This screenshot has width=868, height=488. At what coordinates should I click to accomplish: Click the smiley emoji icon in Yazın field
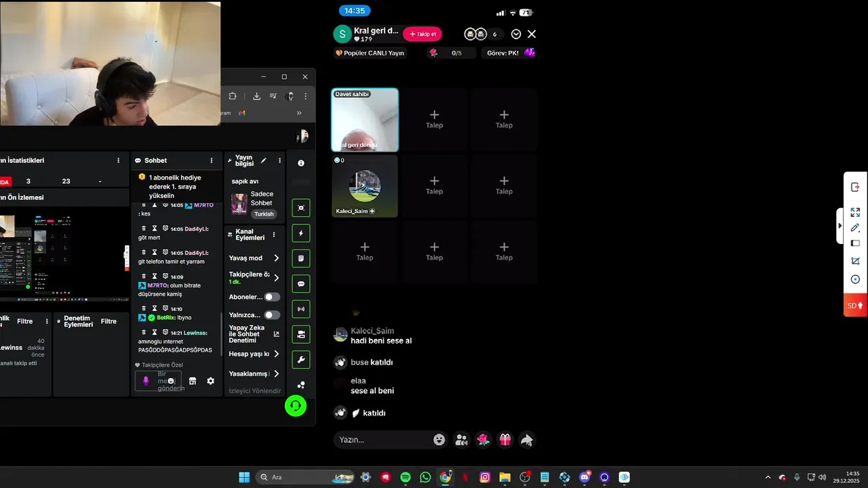pyautogui.click(x=439, y=440)
